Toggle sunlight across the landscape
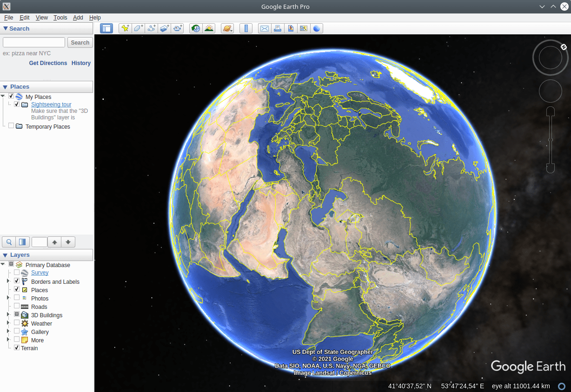The height and width of the screenshot is (392, 571). click(209, 28)
